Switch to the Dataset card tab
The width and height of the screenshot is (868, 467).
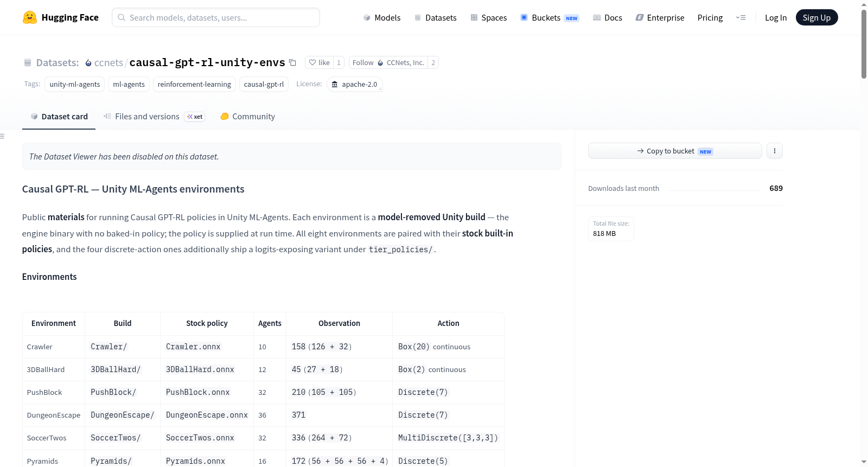[59, 117]
